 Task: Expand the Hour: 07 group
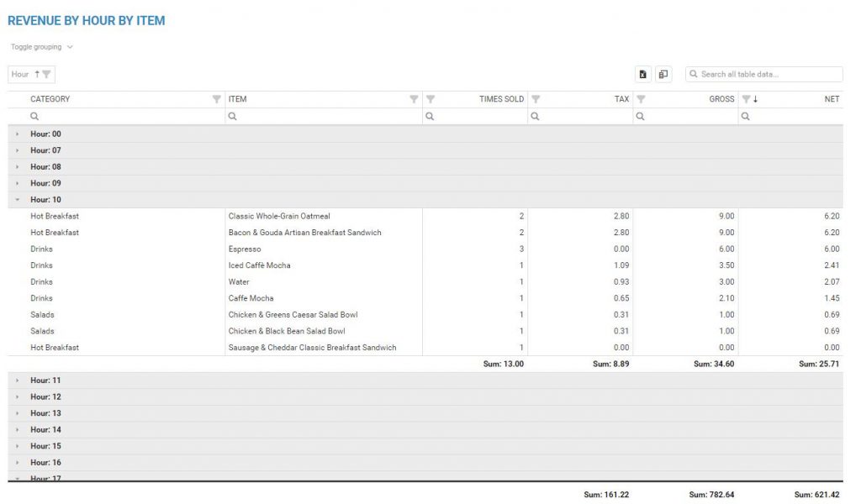[18, 150]
